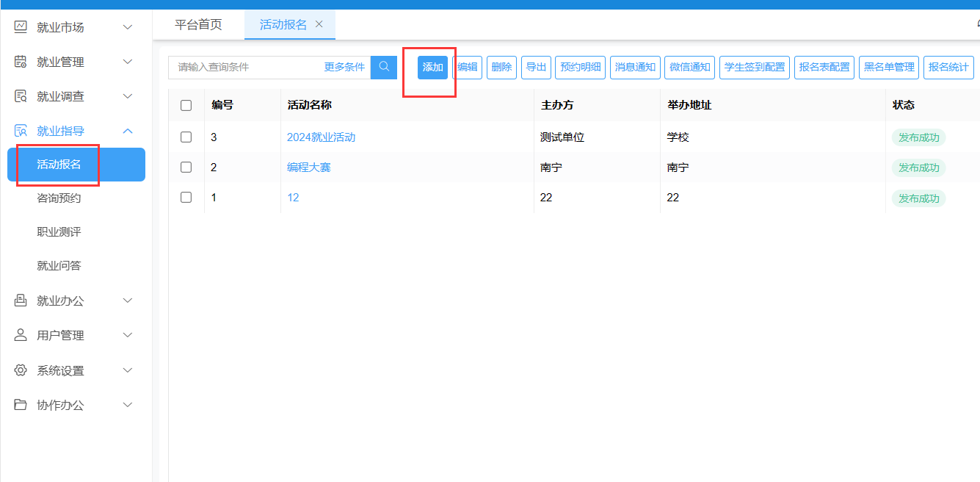Click the 就业调查 survey icon in sidebar
Screen dimensions: 980x482
point(21,96)
